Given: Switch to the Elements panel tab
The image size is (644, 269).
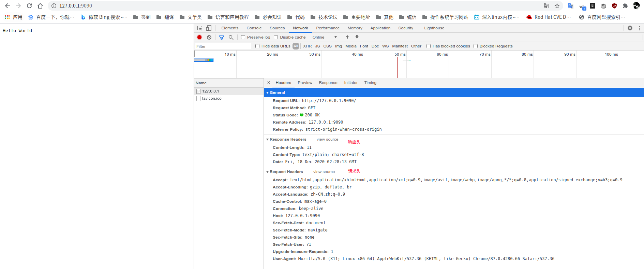Looking at the screenshot, I should point(230,28).
